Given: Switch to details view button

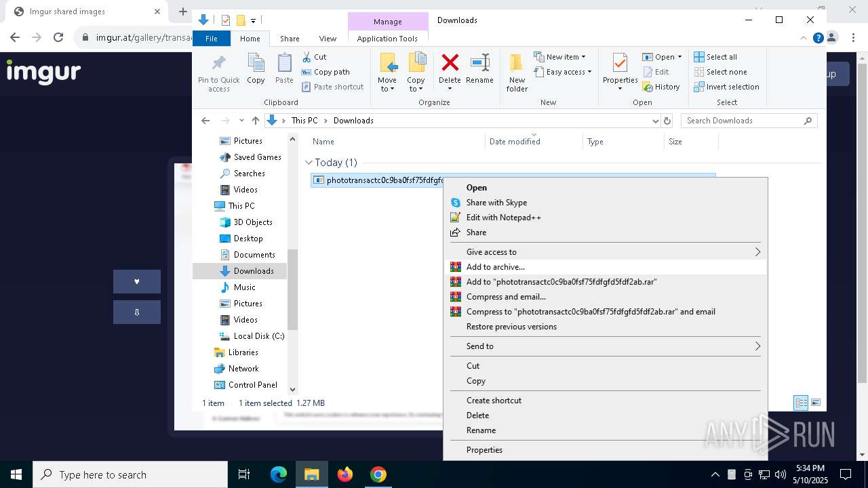Looking at the screenshot, I should 801,403.
